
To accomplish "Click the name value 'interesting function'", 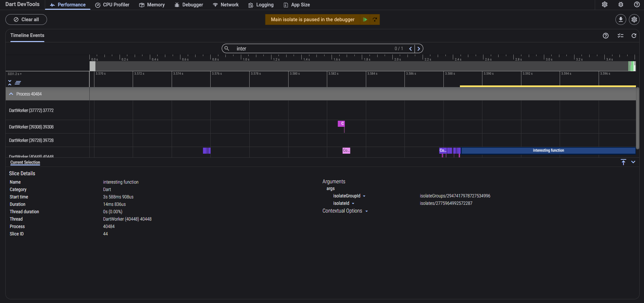I will pos(121,182).
